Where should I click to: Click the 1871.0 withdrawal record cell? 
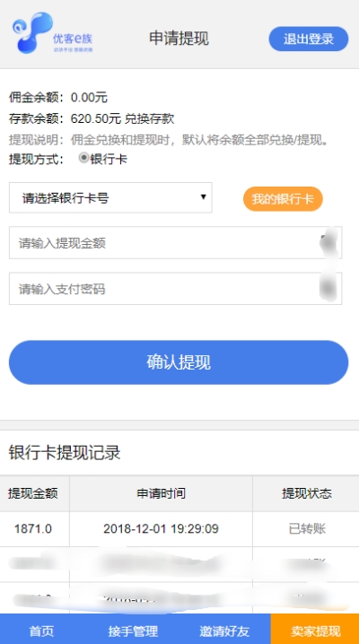pyautogui.click(x=33, y=528)
